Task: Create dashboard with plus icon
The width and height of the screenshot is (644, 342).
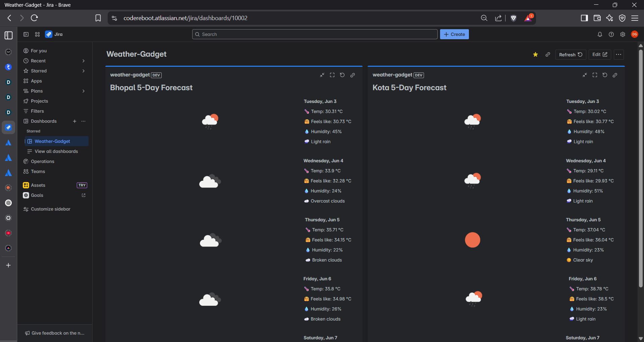Action: (74, 121)
